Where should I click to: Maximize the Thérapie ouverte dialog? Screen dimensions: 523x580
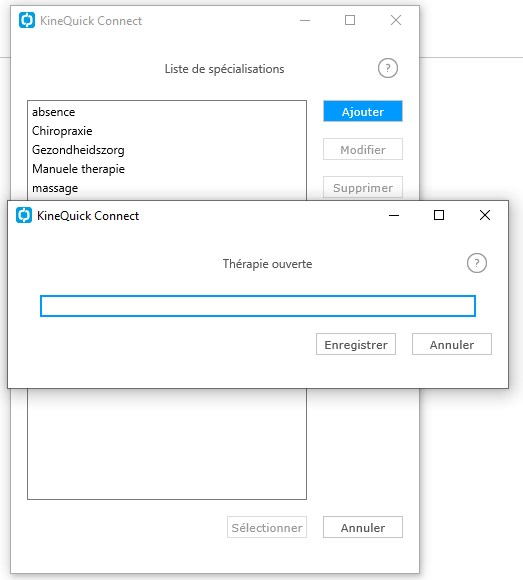click(439, 215)
